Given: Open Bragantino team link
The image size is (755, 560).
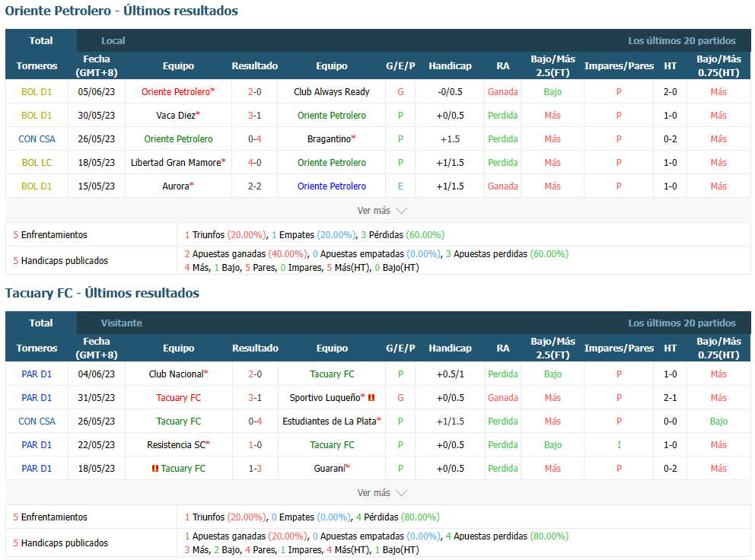Looking at the screenshot, I should [330, 138].
